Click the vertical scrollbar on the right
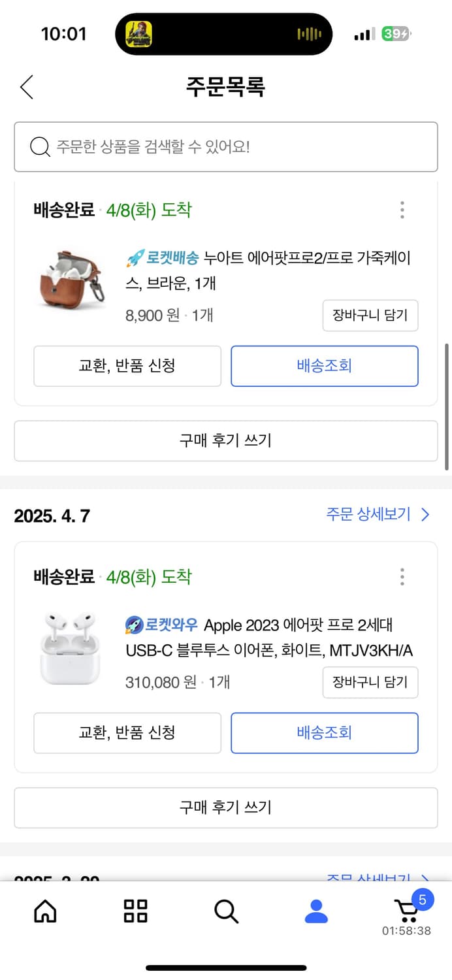Screen dimensions: 452x980 click(x=447, y=405)
